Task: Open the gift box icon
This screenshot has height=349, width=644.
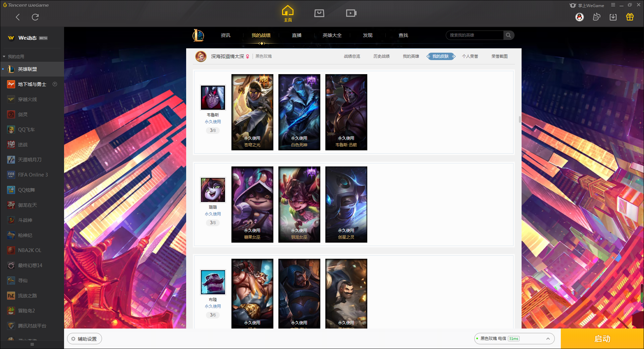Action: click(630, 17)
